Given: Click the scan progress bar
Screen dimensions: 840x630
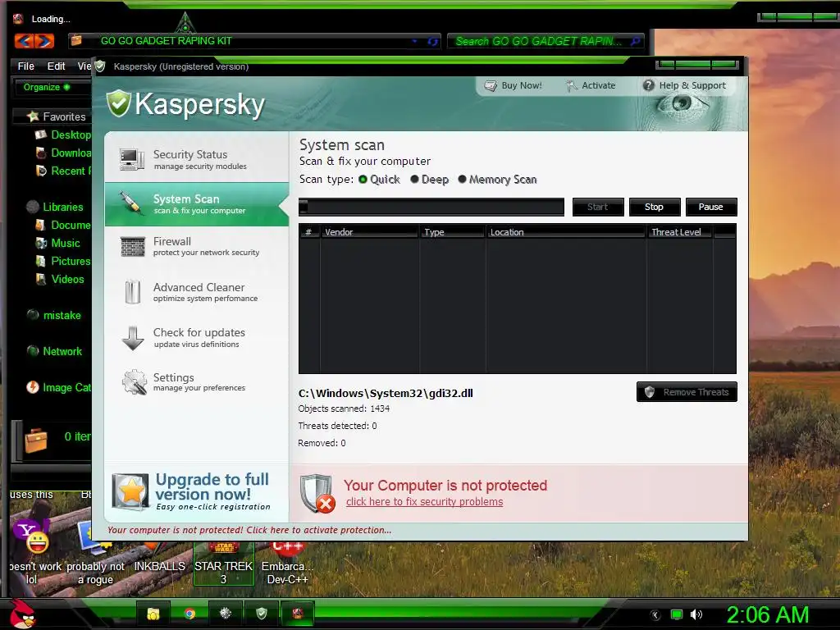Looking at the screenshot, I should click(431, 207).
